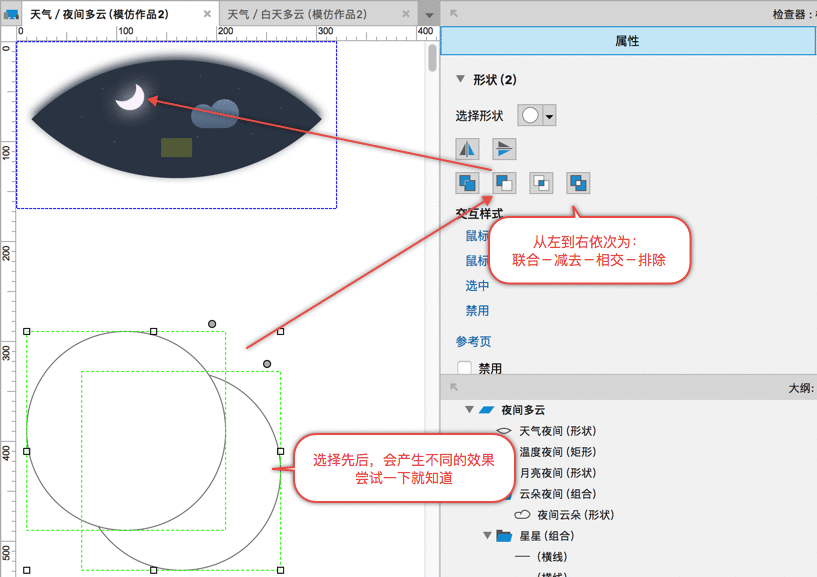Open the tab list dropdown arrow
The image size is (817, 577).
coord(428,15)
